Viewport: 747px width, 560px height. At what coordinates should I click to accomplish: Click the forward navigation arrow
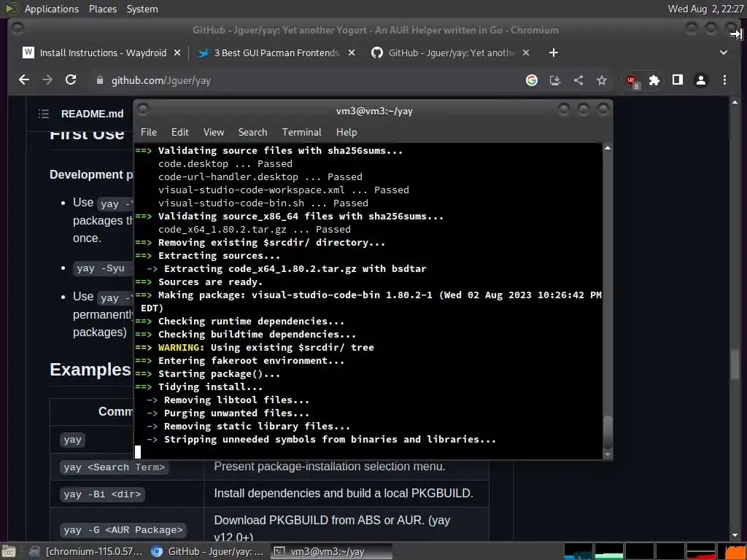pyautogui.click(x=47, y=80)
